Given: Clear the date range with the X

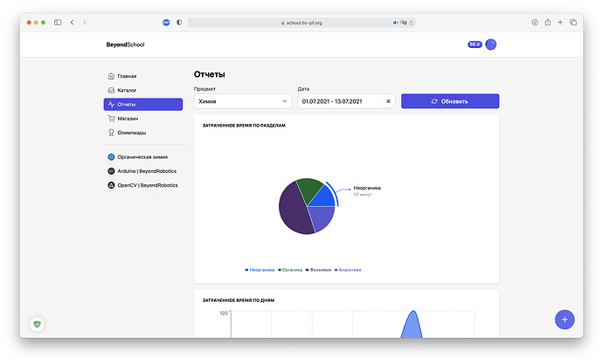Looking at the screenshot, I should (x=389, y=101).
